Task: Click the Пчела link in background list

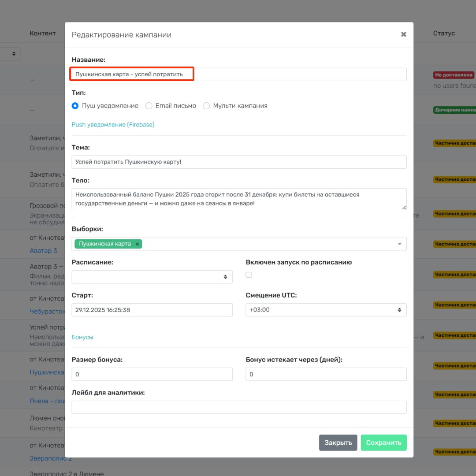Action: [x=47, y=401]
